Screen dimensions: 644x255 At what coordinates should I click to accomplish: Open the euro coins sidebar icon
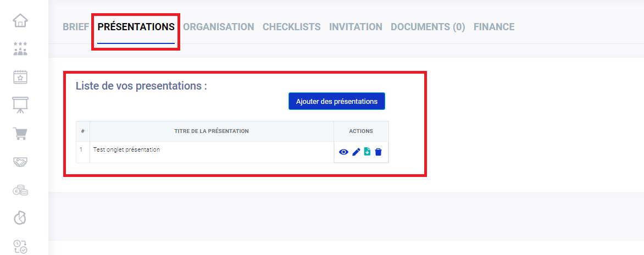click(20, 190)
